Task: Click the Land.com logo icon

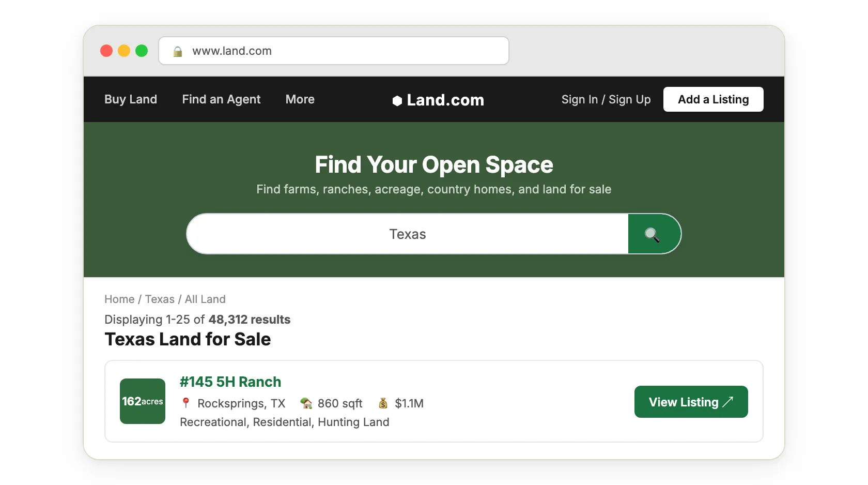Action: pos(397,100)
